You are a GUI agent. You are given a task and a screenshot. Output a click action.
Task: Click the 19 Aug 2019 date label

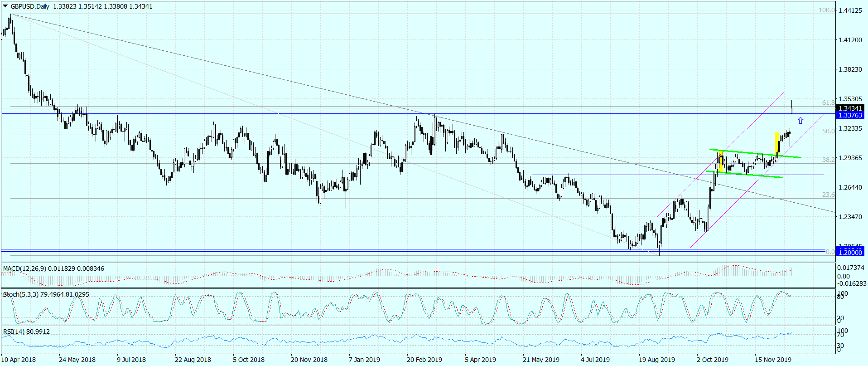click(x=657, y=360)
